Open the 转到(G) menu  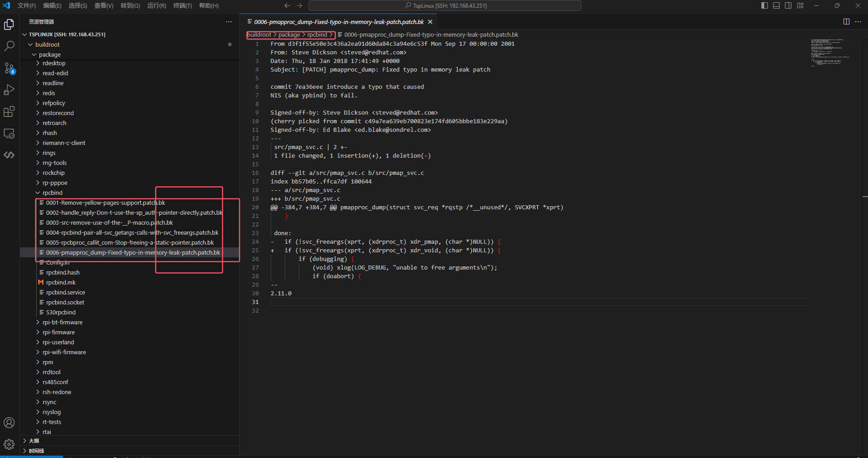[130, 5]
